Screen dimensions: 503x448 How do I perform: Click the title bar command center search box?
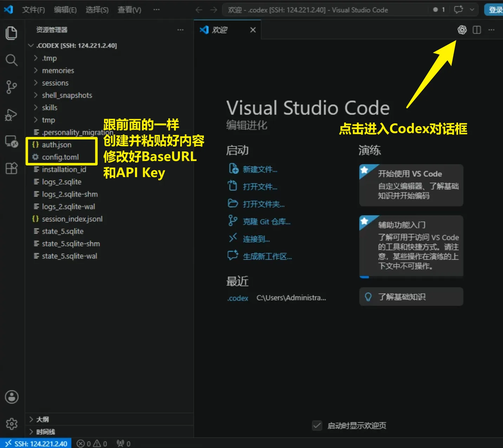coord(325,10)
